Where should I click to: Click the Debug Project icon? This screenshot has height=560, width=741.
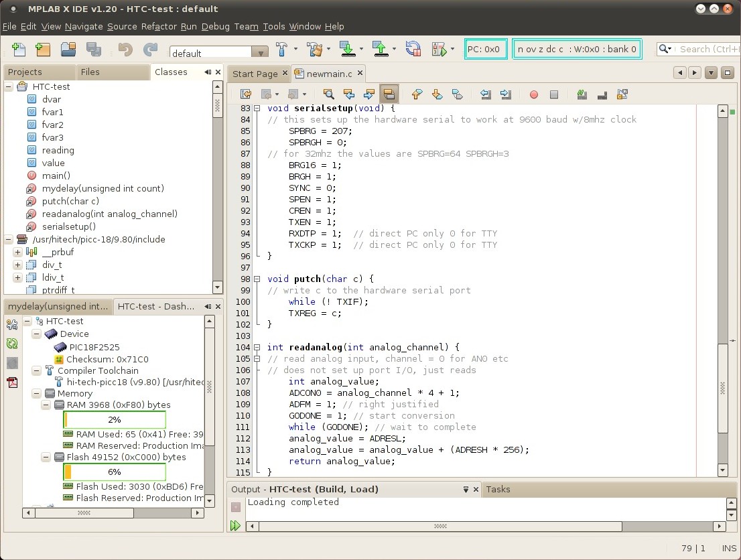[x=439, y=49]
